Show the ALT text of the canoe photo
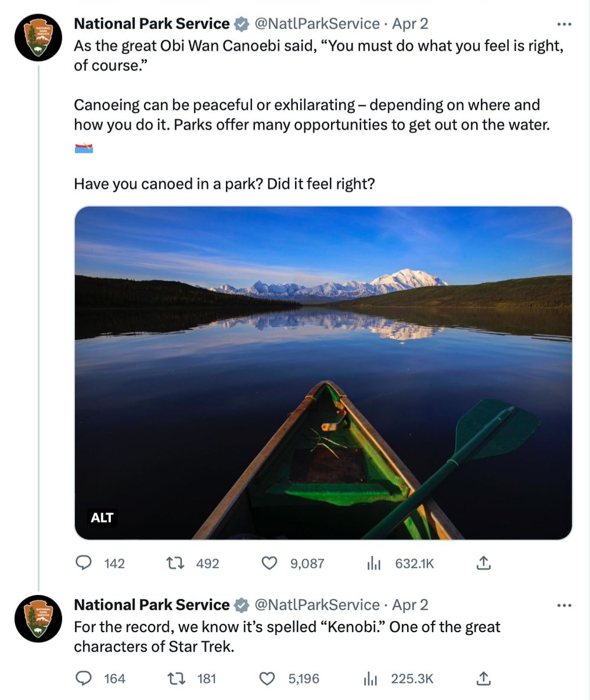 [101, 518]
